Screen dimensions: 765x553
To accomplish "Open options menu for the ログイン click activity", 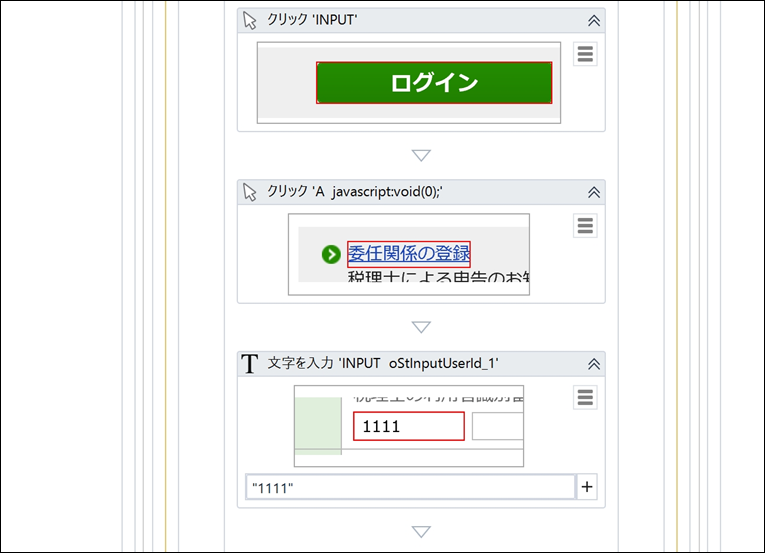I will (585, 54).
